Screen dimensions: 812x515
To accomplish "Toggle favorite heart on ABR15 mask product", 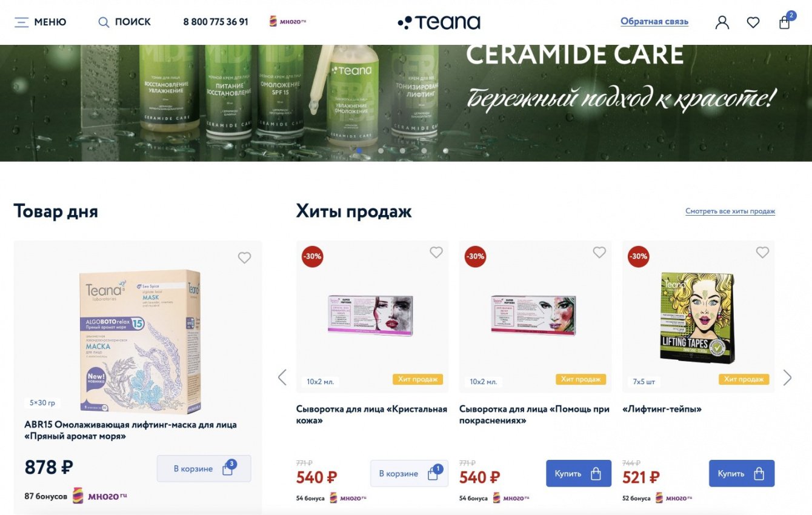I will pyautogui.click(x=244, y=257).
